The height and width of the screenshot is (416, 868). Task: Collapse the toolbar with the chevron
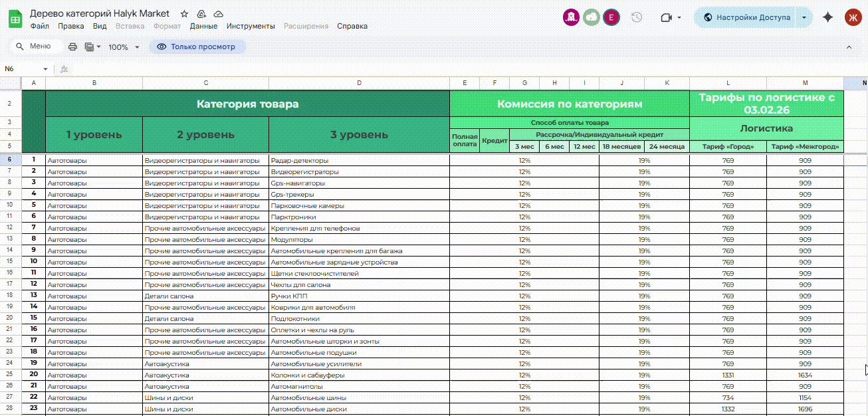[849, 47]
